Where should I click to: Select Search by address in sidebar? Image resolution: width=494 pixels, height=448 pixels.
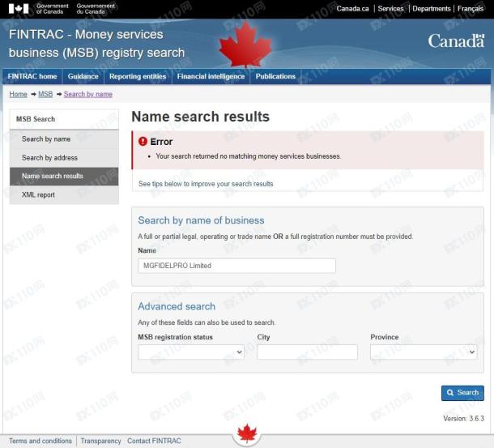pyautogui.click(x=64, y=158)
